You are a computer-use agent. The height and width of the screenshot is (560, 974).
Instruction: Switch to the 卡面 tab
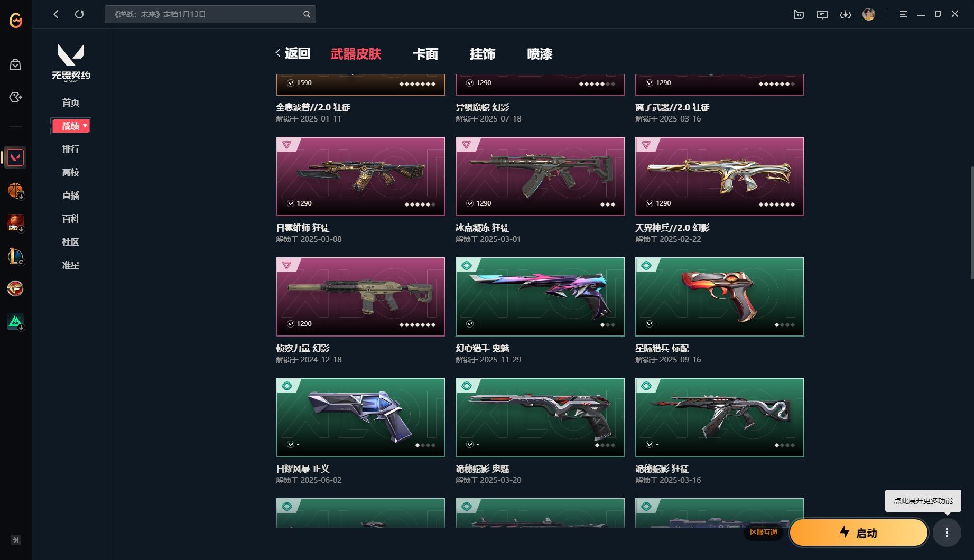[425, 54]
